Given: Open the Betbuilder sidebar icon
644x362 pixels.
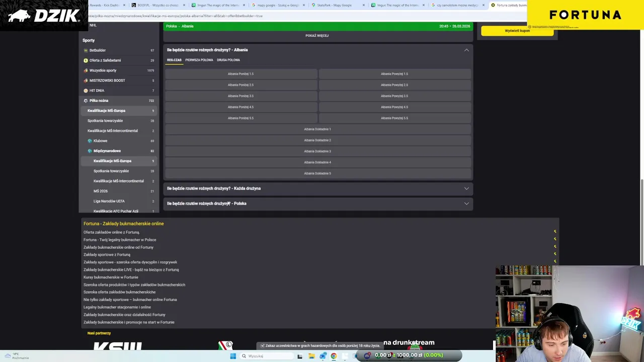Looking at the screenshot, I should pyautogui.click(x=86, y=50).
